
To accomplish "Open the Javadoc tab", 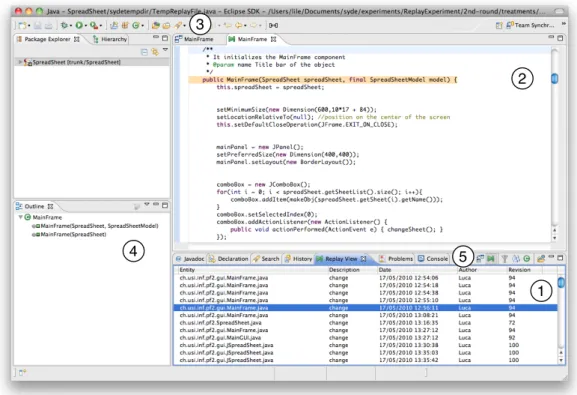I will click(x=190, y=259).
